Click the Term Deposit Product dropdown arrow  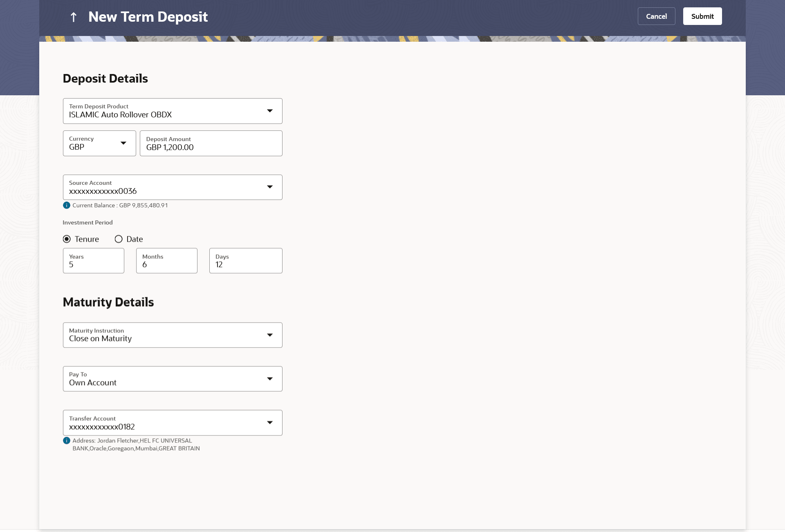270,111
